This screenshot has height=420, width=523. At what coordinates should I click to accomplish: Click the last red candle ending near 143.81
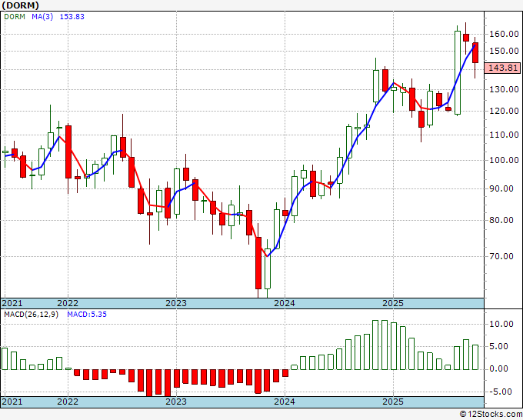pos(475,53)
